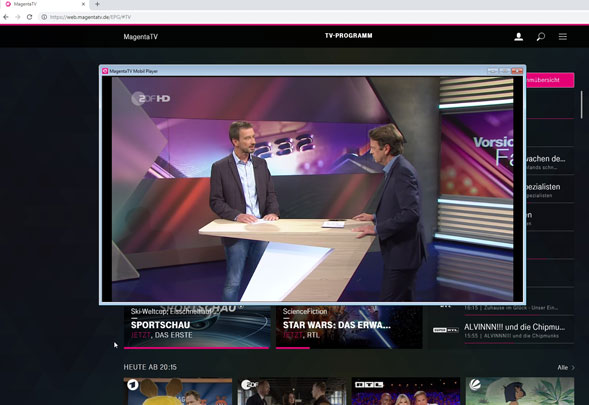The width and height of the screenshot is (589, 405).
Task: Open the magenta Programmübersicht button
Action: point(550,80)
